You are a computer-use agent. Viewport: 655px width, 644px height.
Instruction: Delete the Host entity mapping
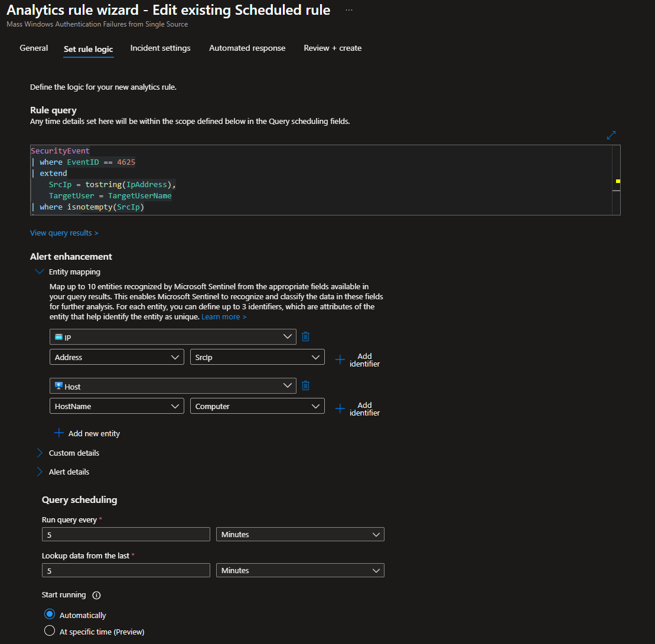305,385
